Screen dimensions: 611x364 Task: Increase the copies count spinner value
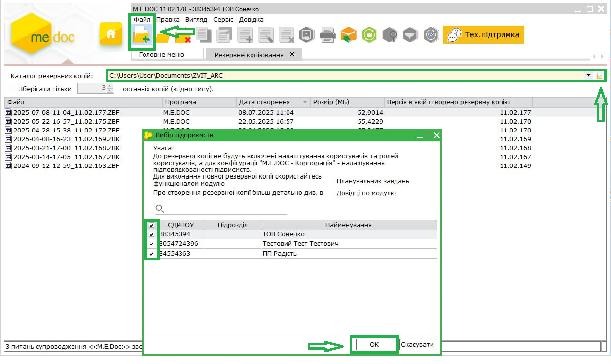click(x=110, y=86)
